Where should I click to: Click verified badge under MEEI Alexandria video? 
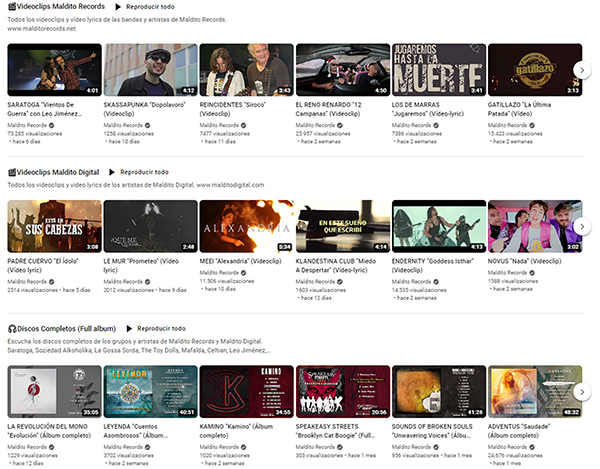pyautogui.click(x=243, y=273)
